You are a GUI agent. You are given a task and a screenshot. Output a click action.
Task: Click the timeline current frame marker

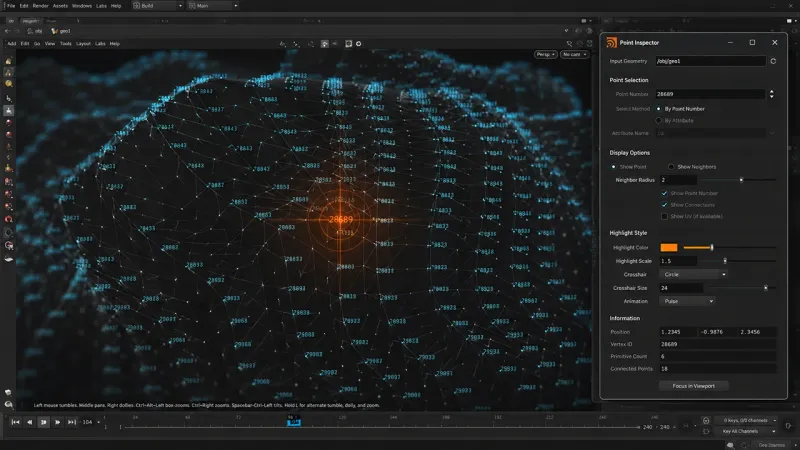(x=294, y=422)
